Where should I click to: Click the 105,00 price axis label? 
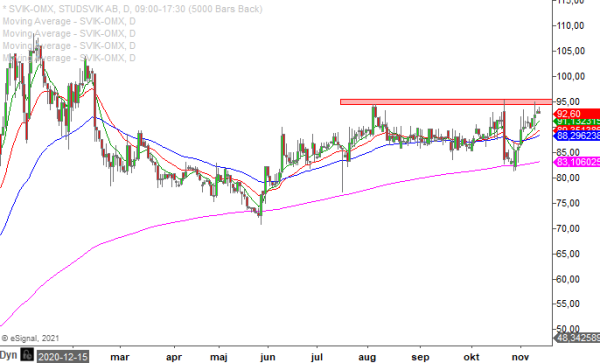(570, 51)
